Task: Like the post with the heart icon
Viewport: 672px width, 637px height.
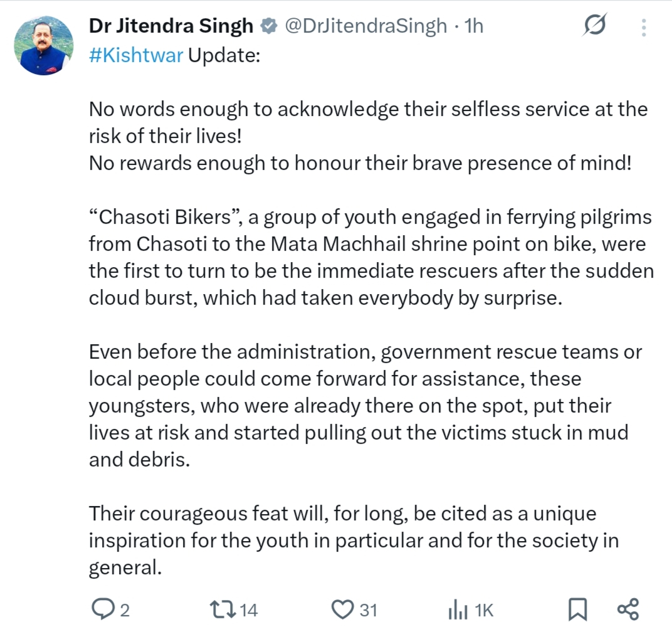Action: coord(343,609)
